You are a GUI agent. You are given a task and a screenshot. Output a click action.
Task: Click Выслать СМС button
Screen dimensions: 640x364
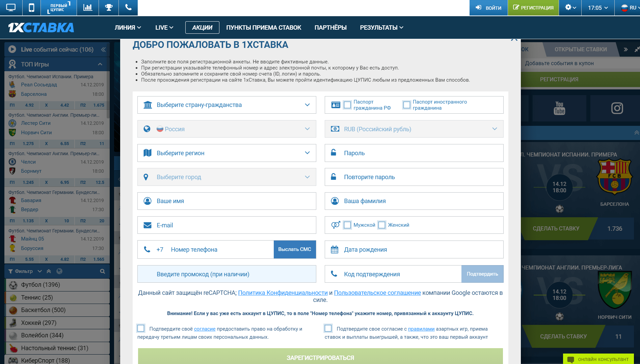pyautogui.click(x=295, y=249)
